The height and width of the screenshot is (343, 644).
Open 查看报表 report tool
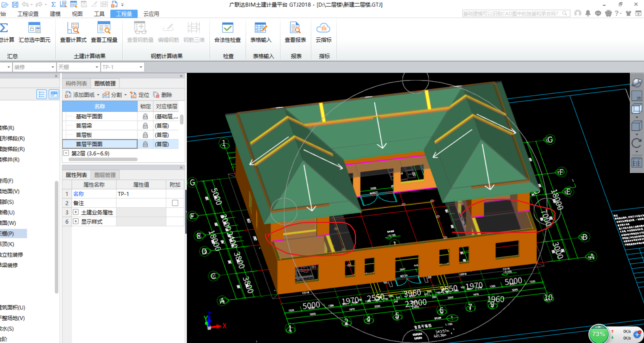295,32
